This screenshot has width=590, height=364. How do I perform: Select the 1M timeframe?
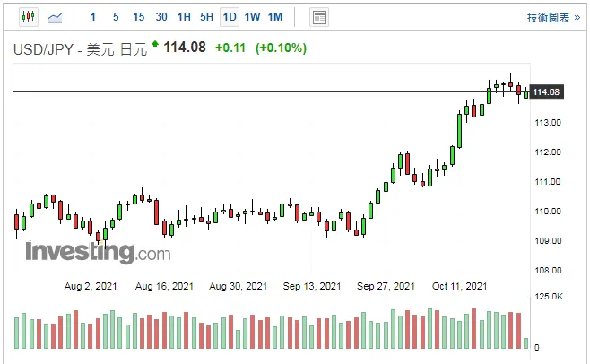click(x=275, y=17)
